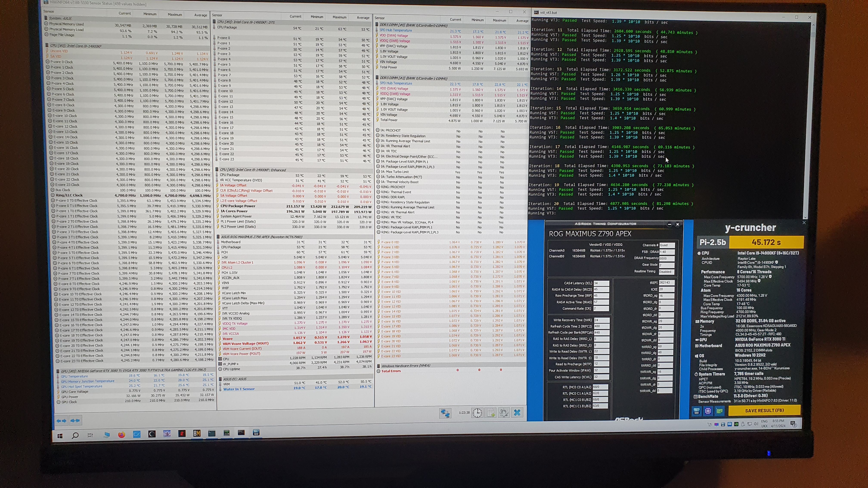868x488 pixels.
Task: Launch Firefox from the taskbar
Action: click(x=122, y=435)
